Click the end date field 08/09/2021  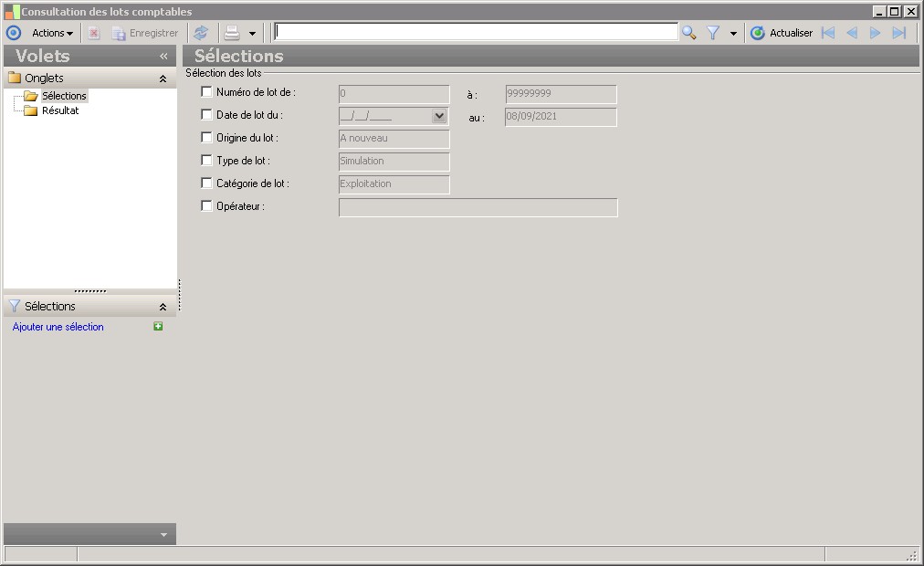click(x=561, y=117)
